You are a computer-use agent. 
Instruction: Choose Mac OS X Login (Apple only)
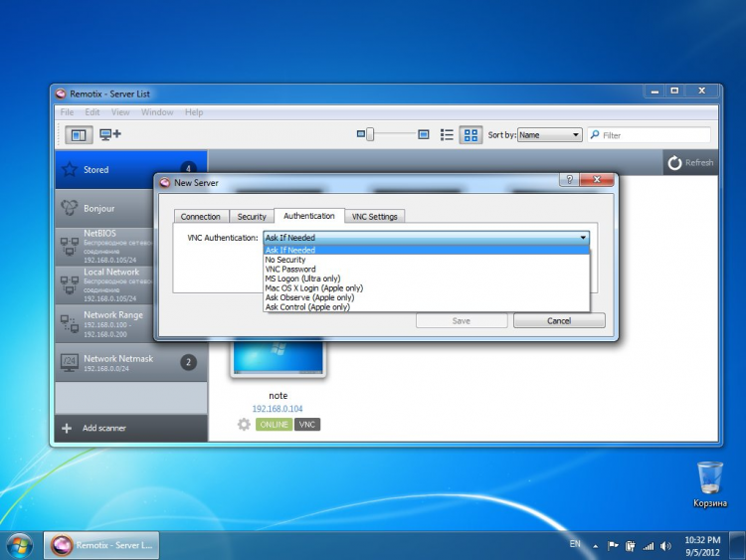pos(427,288)
